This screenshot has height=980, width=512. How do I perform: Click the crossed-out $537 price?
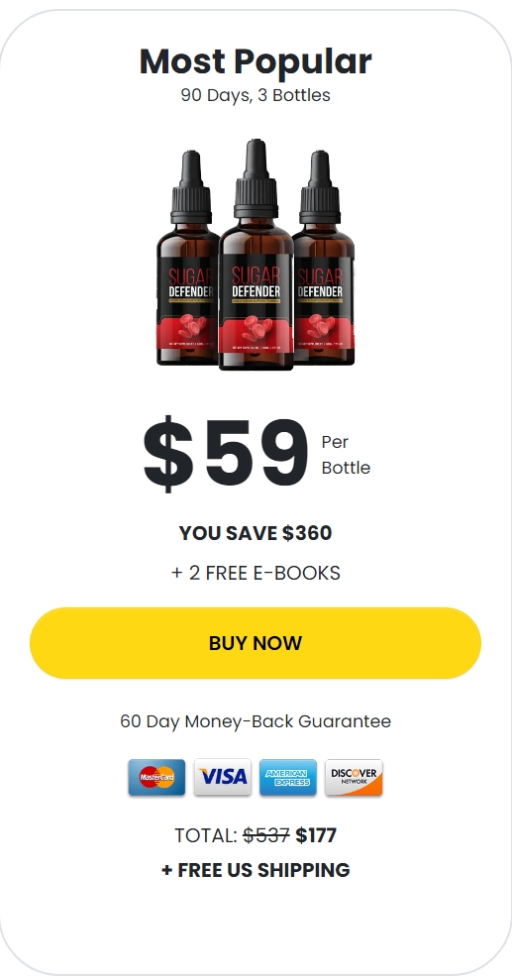tap(266, 835)
